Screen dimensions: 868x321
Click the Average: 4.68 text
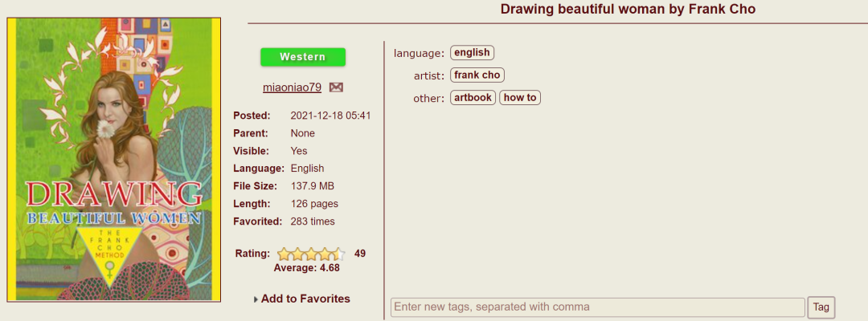pos(307,268)
